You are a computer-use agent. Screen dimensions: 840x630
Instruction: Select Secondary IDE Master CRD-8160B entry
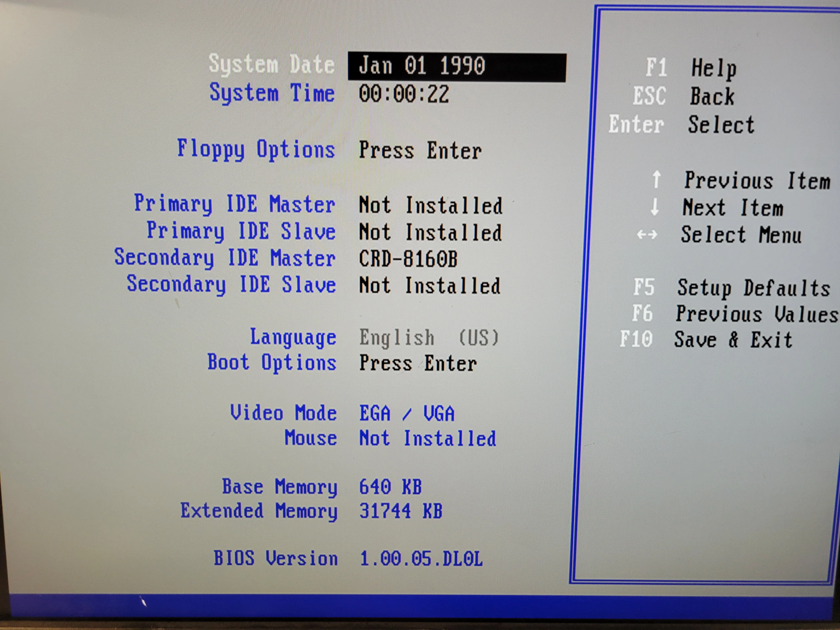click(408, 259)
